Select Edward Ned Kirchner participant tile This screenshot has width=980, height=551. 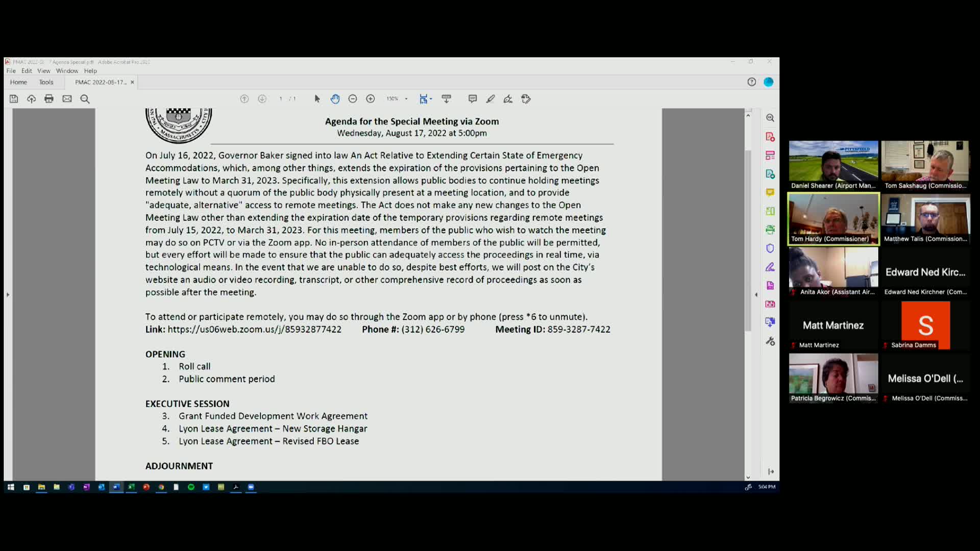click(925, 272)
